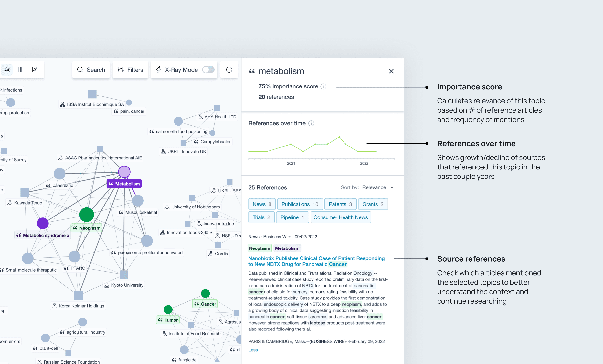The width and height of the screenshot is (603, 364).
Task: Click info icon beside References over time
Action: (311, 123)
